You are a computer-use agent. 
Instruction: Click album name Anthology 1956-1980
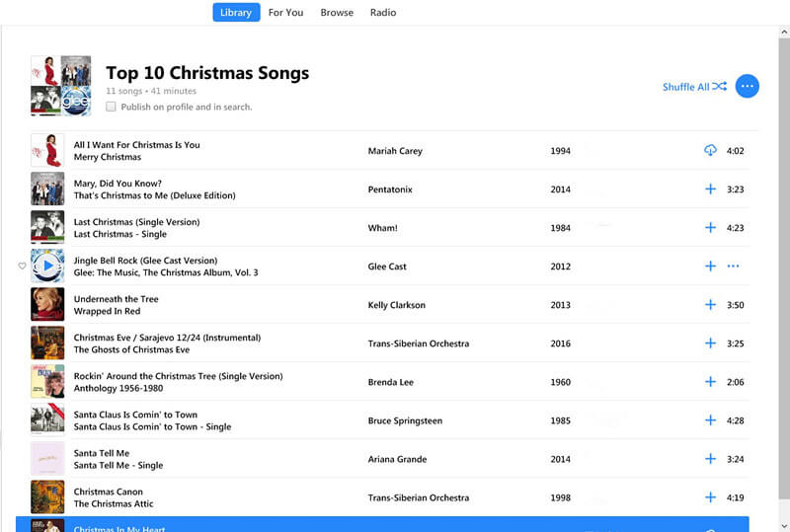118,388
